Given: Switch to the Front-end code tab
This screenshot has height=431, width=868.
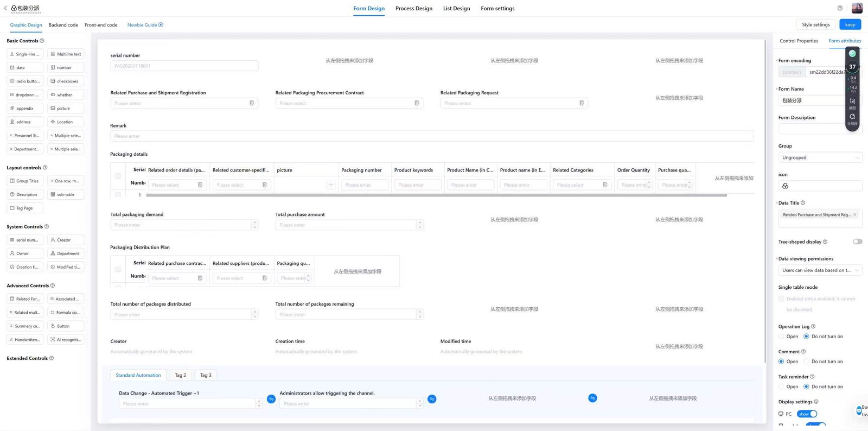Looking at the screenshot, I should pos(101,25).
